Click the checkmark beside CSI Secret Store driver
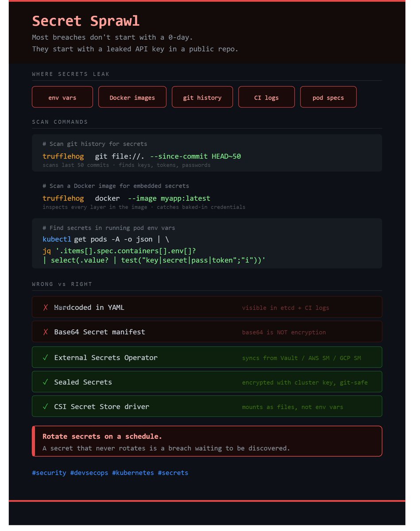 46,407
